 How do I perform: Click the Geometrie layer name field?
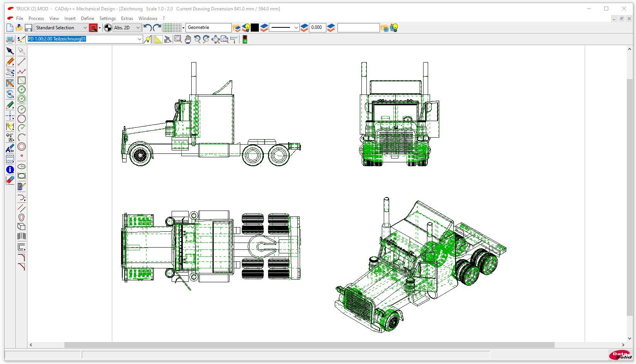pos(208,28)
